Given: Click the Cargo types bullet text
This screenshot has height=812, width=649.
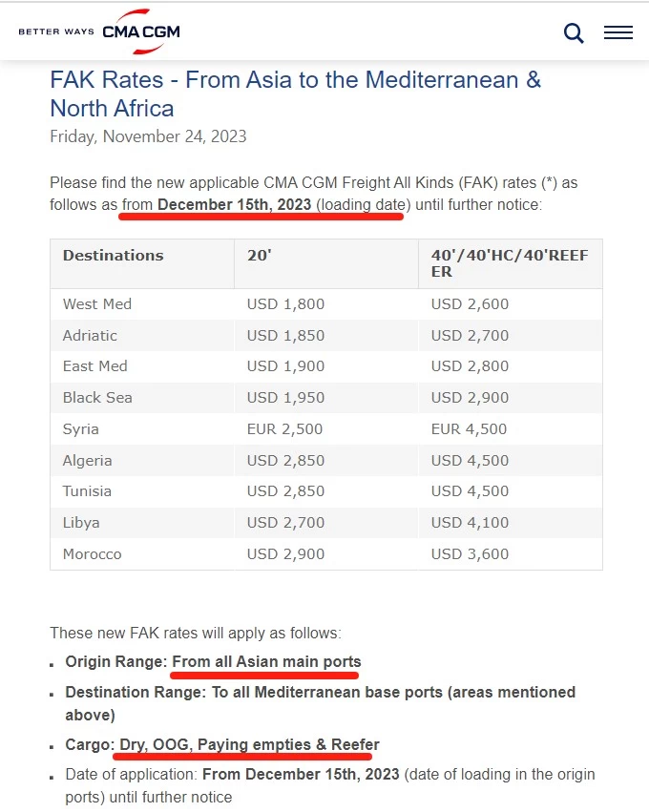Looking at the screenshot, I should point(222,744).
